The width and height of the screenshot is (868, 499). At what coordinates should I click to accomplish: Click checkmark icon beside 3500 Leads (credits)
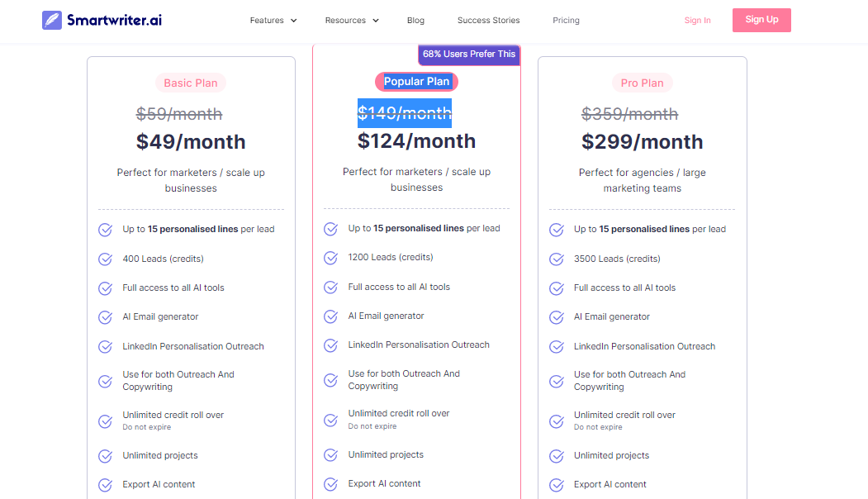(x=556, y=259)
